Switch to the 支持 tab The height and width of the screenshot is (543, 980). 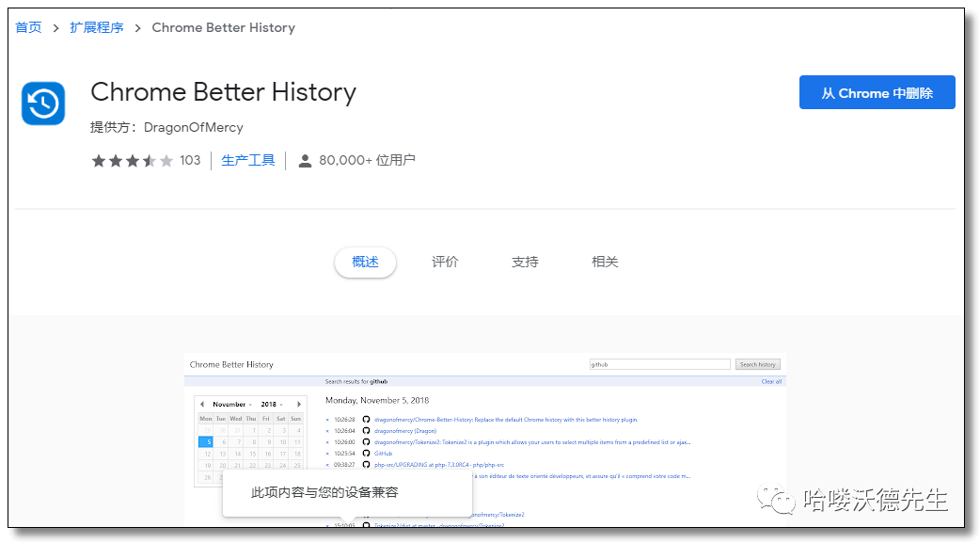(525, 263)
